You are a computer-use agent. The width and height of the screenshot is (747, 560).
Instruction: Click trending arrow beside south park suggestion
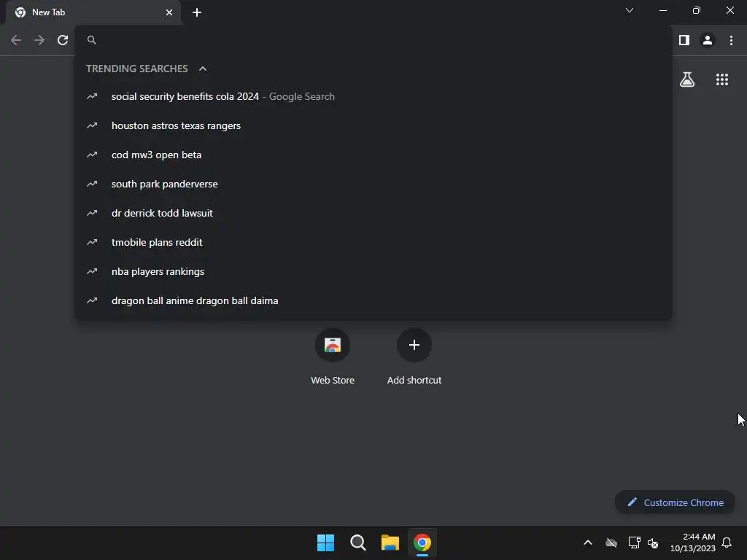(92, 184)
